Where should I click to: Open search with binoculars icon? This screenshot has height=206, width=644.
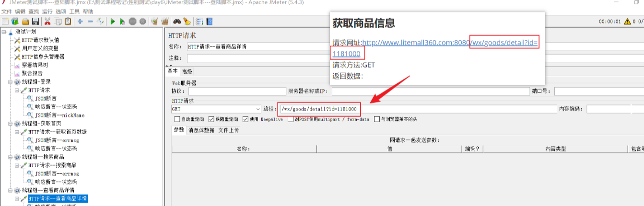(177, 21)
